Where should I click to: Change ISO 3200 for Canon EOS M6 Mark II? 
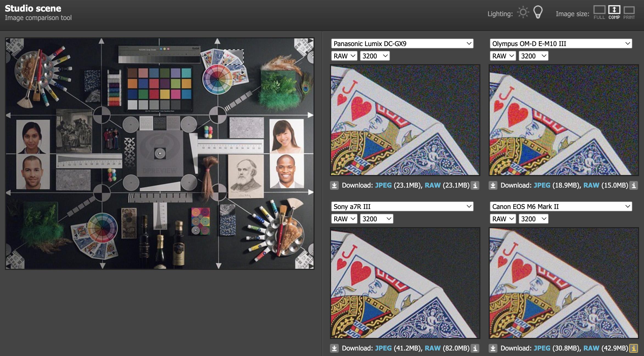tap(533, 219)
